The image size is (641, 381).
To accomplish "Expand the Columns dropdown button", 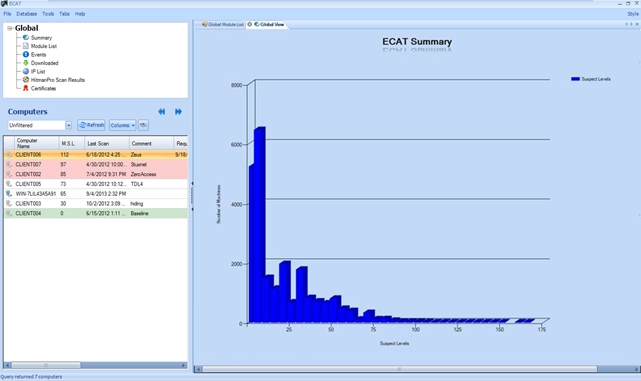I will [122, 125].
